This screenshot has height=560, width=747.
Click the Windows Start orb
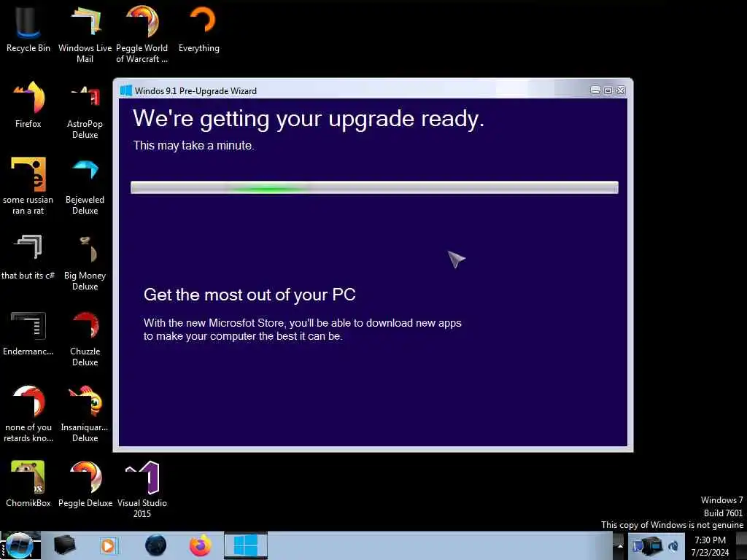pos(20,545)
